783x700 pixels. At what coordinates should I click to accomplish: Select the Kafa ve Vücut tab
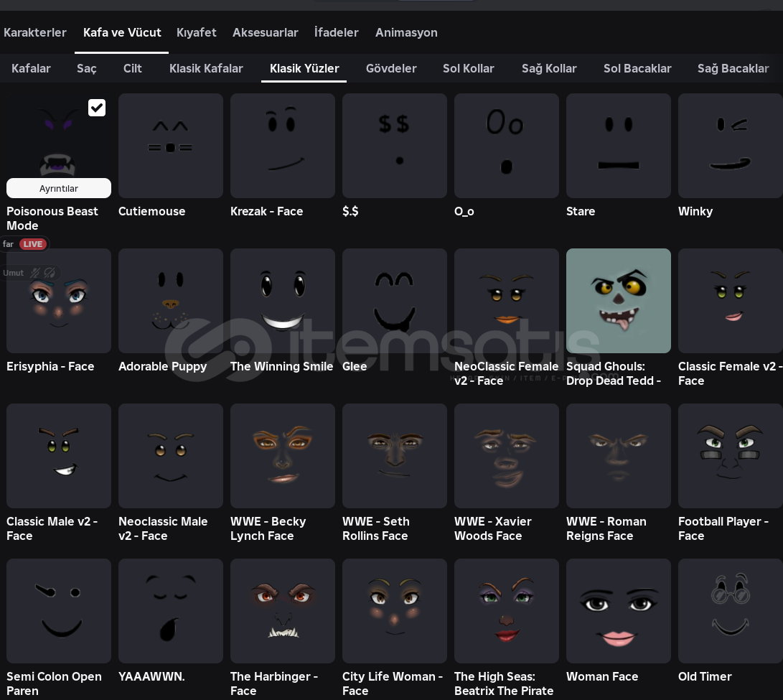122,32
